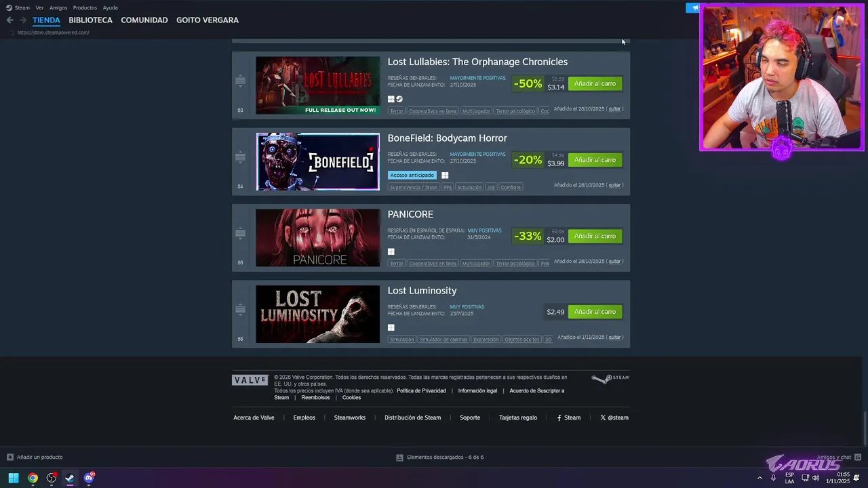This screenshot has height=488, width=868.
Task: Open the volume tray icon
Action: (816, 478)
